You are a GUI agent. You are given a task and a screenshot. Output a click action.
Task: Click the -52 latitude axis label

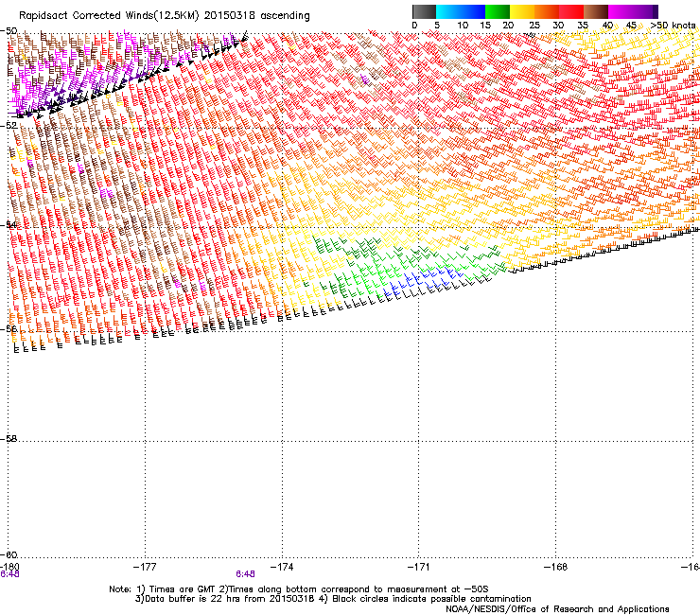[x=9, y=126]
